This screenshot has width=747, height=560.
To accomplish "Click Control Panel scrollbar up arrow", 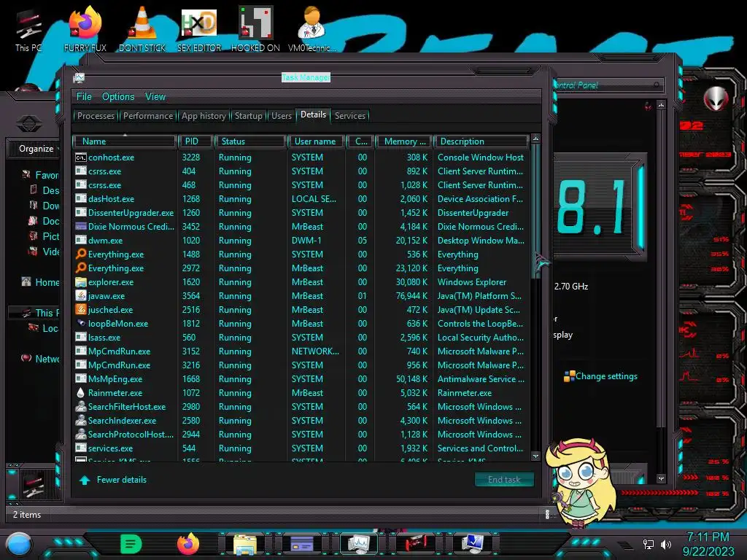I will [x=661, y=104].
